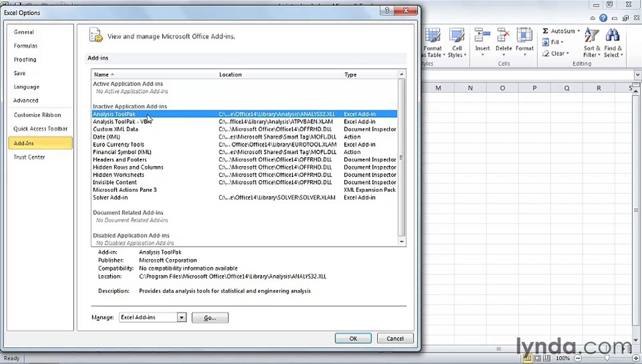The width and height of the screenshot is (642, 364).
Task: Select Analysis ToolPak - VBA row
Action: 244,121
